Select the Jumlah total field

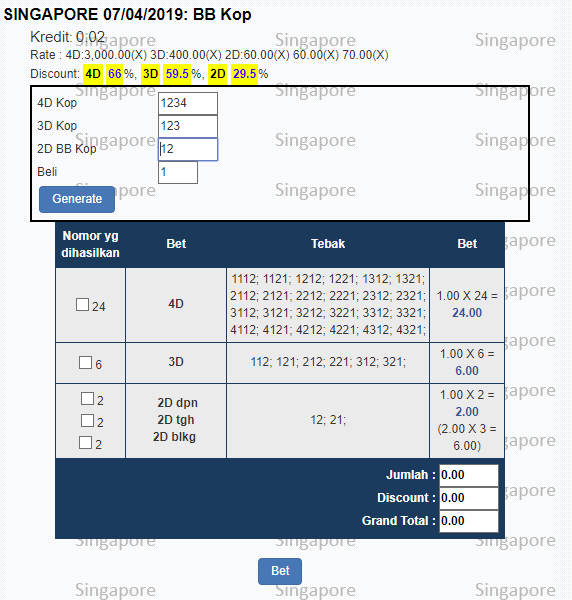tap(469, 475)
